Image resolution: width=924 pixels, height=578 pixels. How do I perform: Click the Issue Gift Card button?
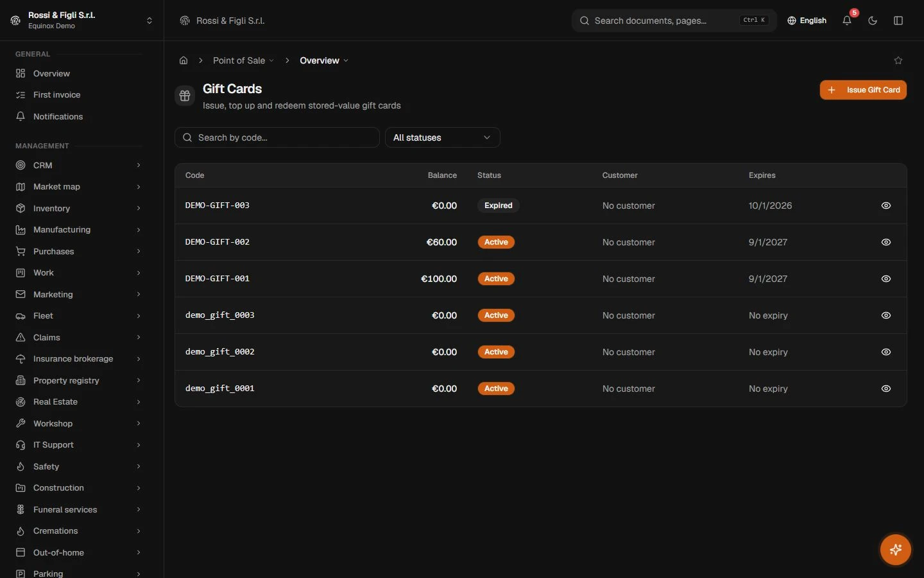[863, 90]
